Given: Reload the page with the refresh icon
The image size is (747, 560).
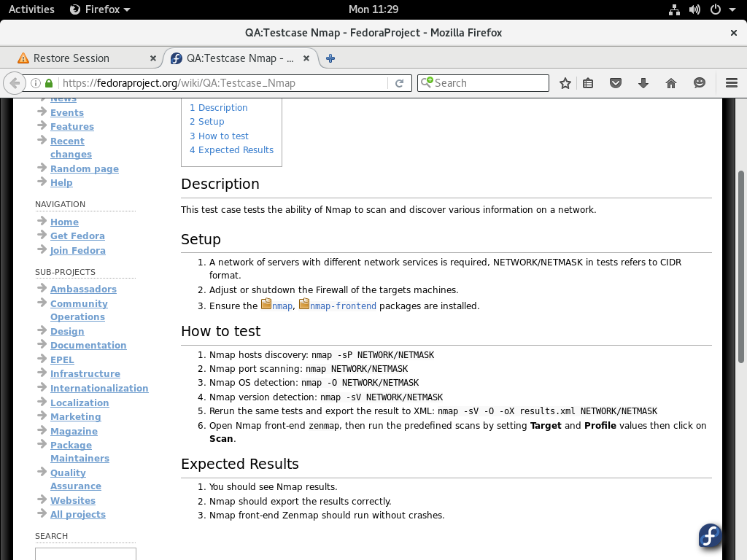Looking at the screenshot, I should (x=399, y=83).
